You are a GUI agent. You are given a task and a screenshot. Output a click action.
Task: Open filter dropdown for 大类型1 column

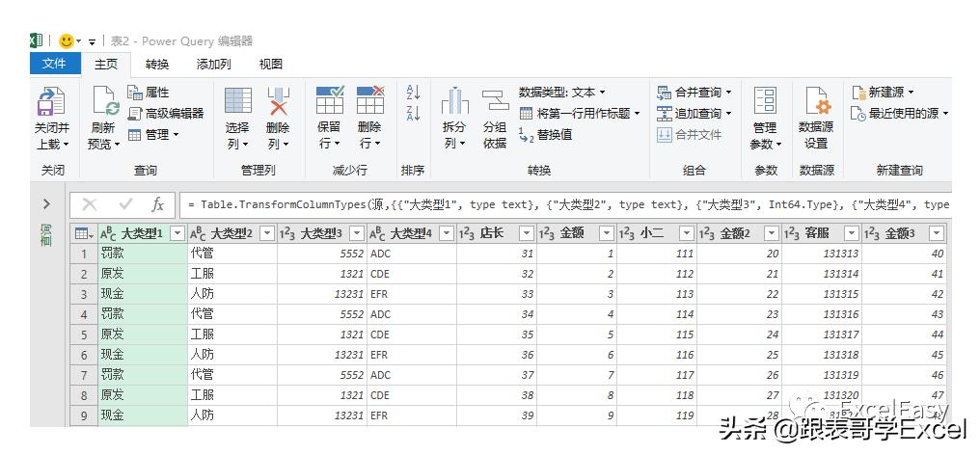178,233
